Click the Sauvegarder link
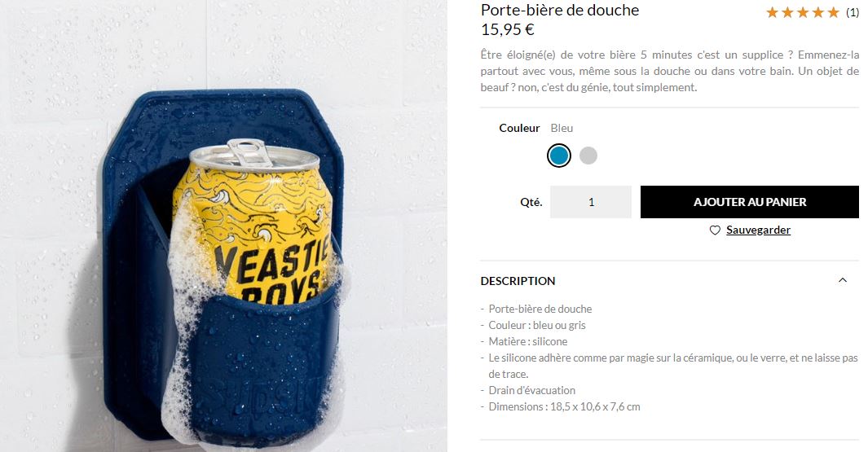Viewport: 868px width, 452px height. (x=759, y=230)
